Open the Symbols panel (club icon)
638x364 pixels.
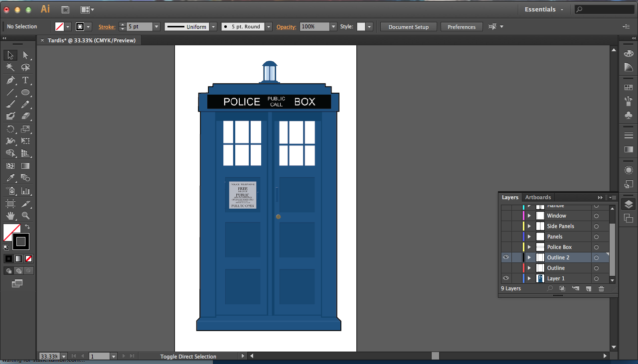pos(629,116)
